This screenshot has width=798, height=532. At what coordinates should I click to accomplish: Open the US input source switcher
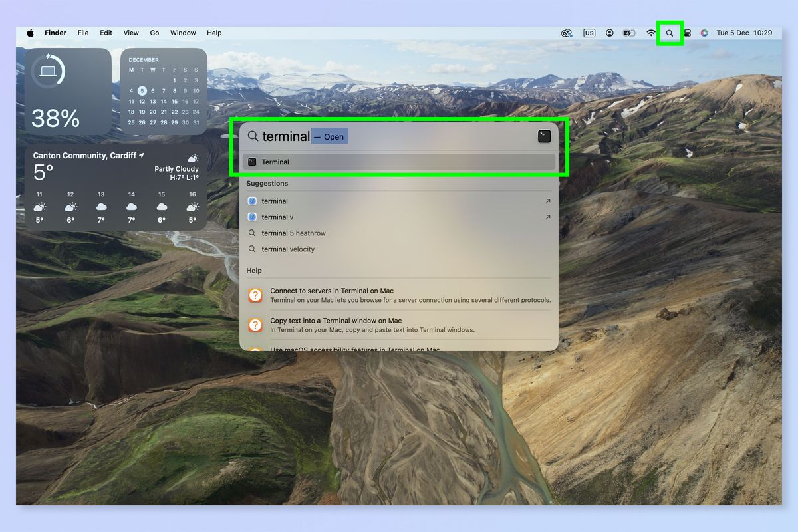point(589,33)
